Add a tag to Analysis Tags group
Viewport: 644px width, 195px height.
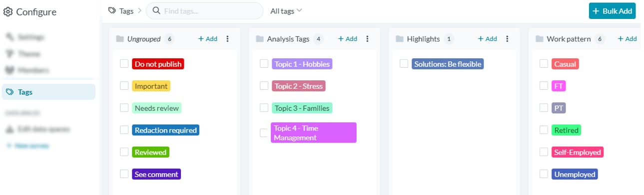pyautogui.click(x=348, y=38)
